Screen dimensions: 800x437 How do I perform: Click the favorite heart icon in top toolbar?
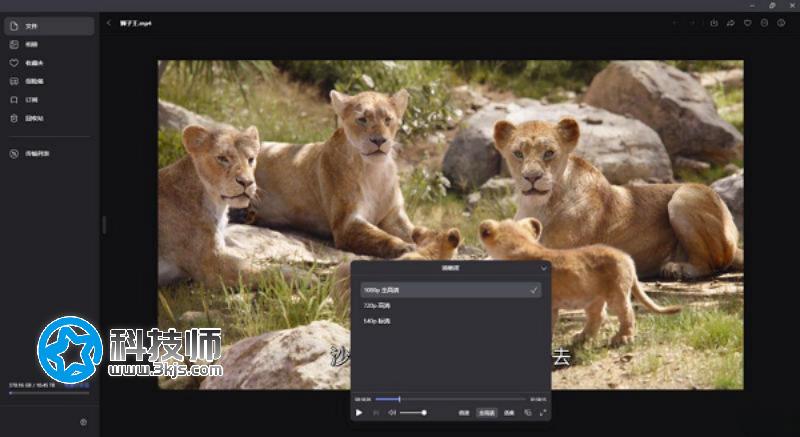pos(747,23)
